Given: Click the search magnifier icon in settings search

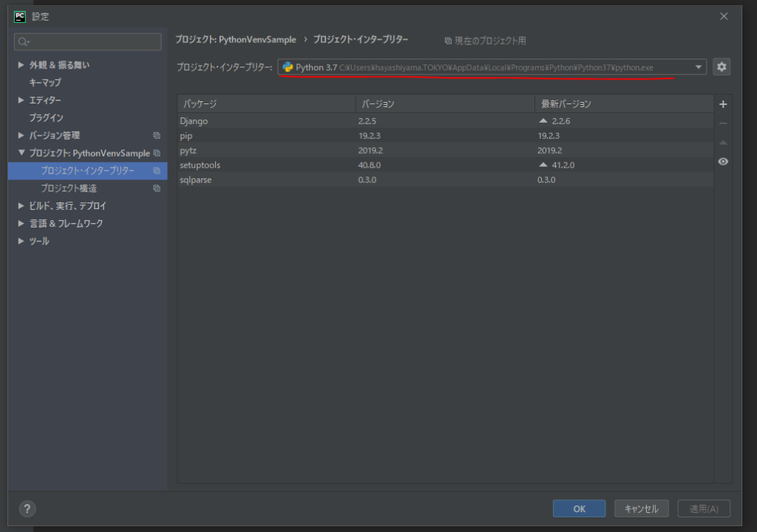Looking at the screenshot, I should coord(23,42).
